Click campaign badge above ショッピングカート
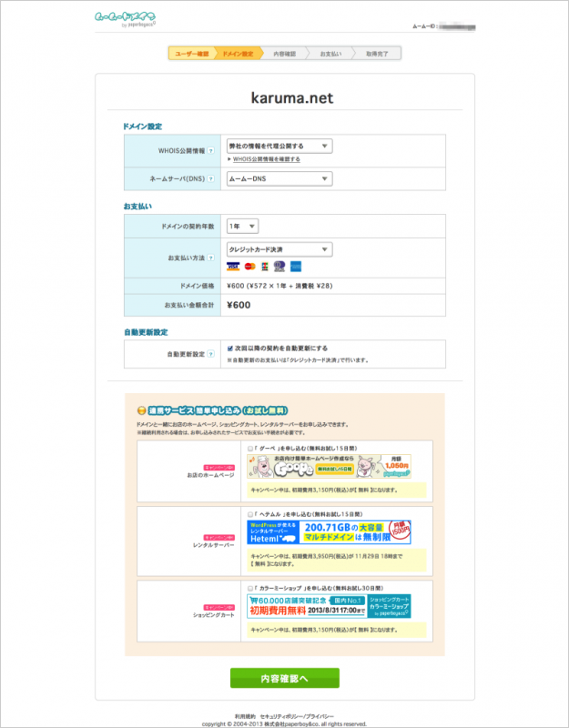569x728 pixels. pos(218,607)
